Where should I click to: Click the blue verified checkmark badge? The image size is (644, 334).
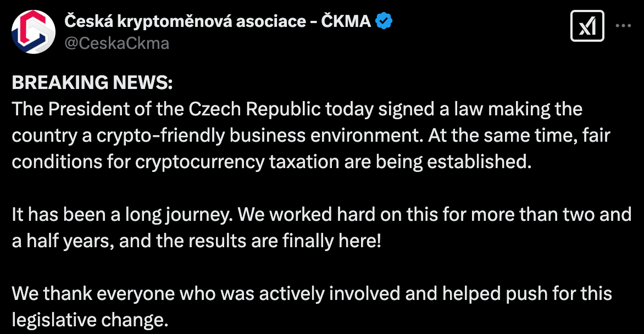pos(383,22)
